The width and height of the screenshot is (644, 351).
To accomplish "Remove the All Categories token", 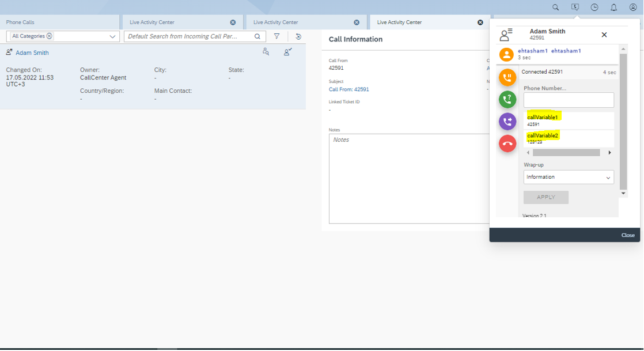I will (x=50, y=36).
